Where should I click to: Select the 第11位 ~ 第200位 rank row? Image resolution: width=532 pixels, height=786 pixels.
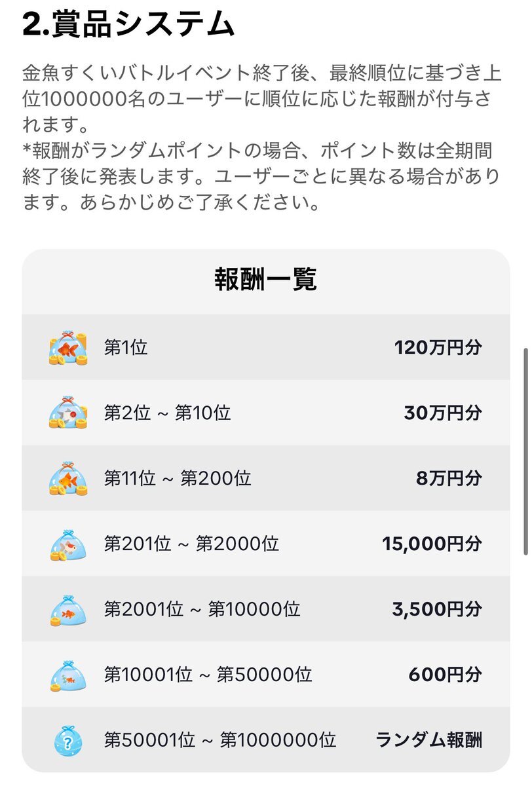(x=266, y=478)
